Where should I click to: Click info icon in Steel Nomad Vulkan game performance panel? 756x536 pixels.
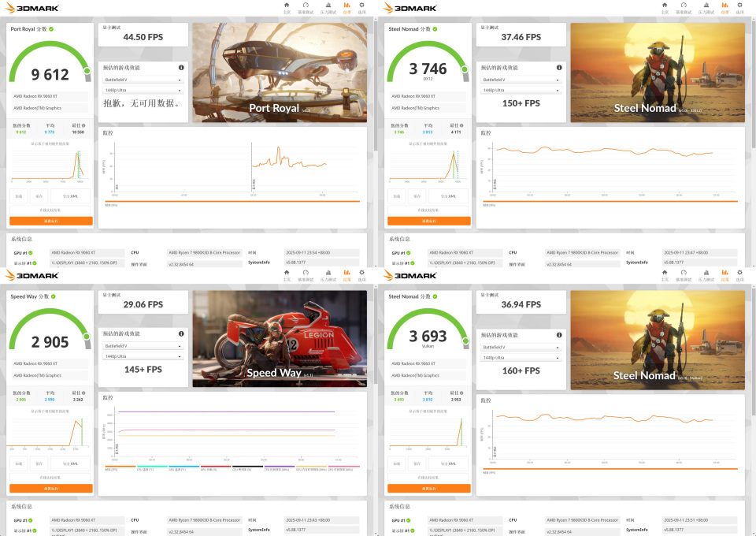[559, 335]
